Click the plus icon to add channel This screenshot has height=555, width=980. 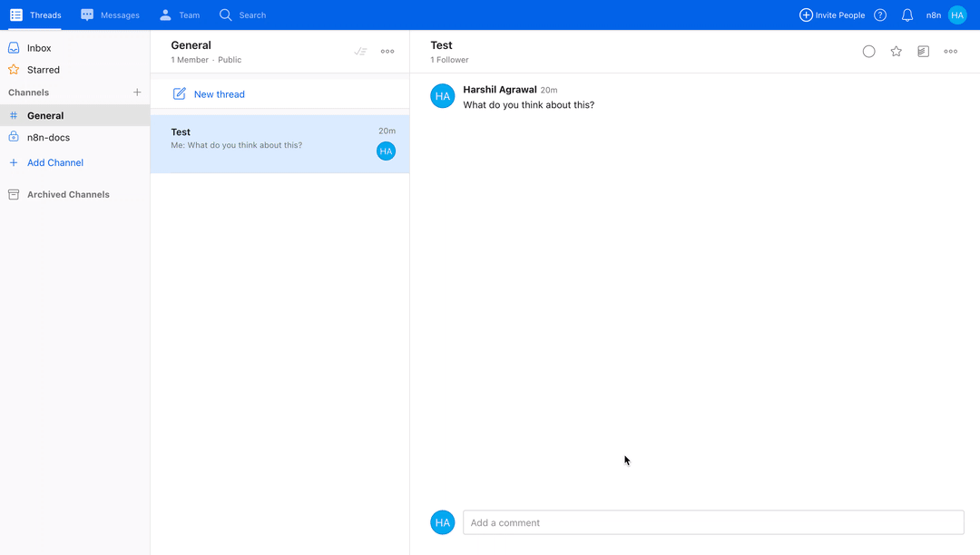(x=137, y=92)
